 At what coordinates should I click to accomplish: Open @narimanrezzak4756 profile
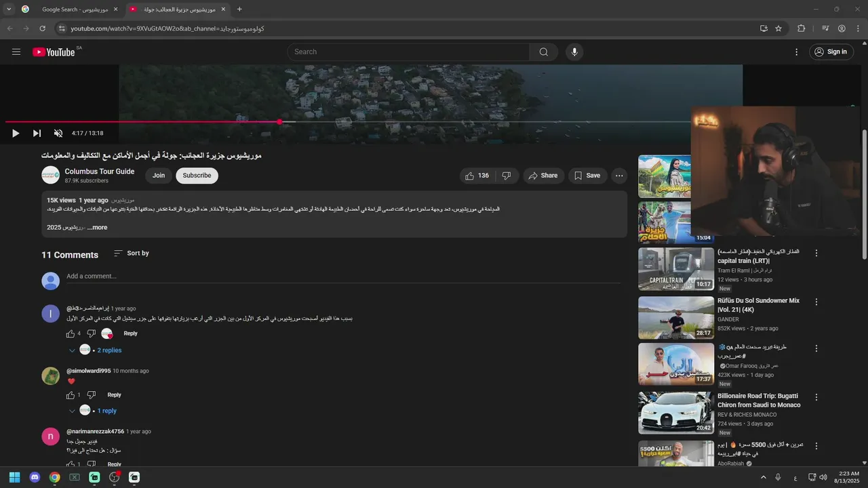[x=95, y=432]
